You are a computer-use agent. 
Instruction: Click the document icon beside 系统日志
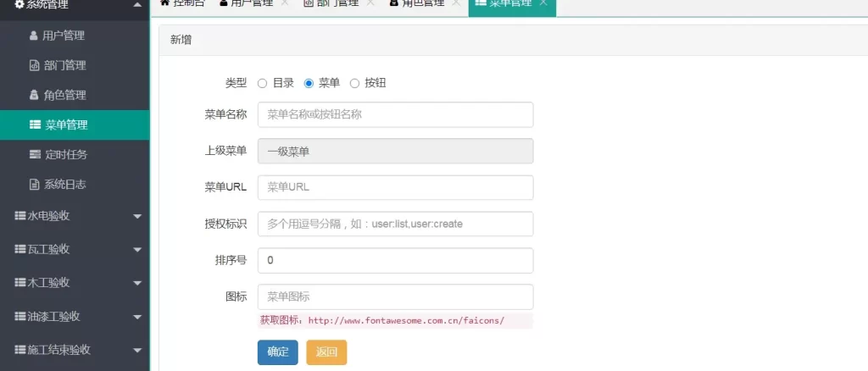click(34, 184)
